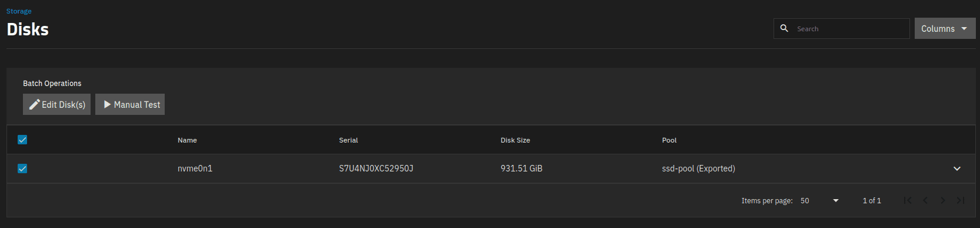Open the Storage breadcrumb link
Image resolution: width=980 pixels, height=228 pixels.
coord(19,11)
